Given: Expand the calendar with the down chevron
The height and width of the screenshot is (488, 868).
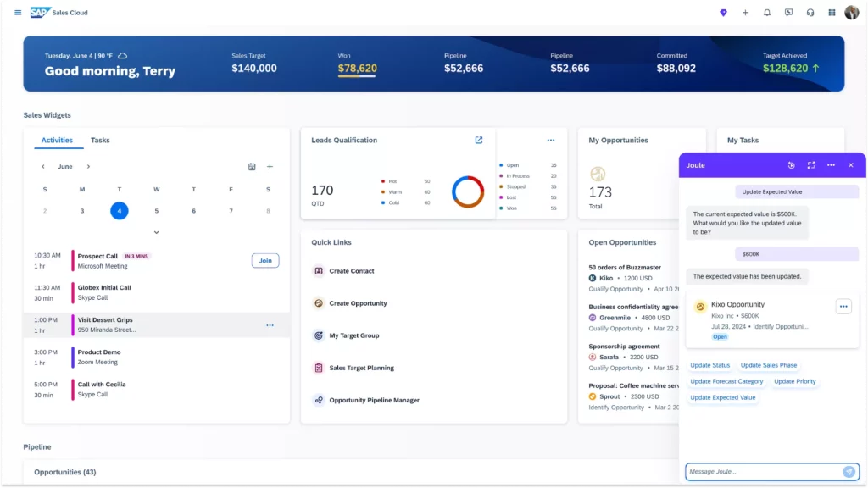Looking at the screenshot, I should 157,232.
